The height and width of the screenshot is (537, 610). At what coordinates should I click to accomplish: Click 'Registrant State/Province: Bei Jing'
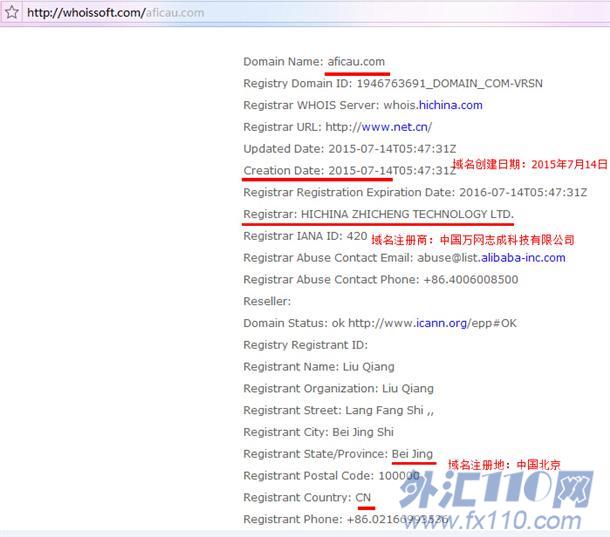[x=338, y=454]
